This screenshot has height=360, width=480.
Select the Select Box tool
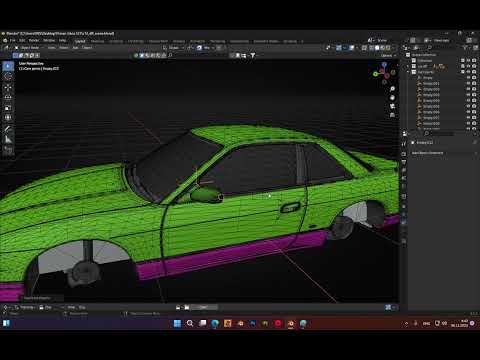click(x=8, y=66)
